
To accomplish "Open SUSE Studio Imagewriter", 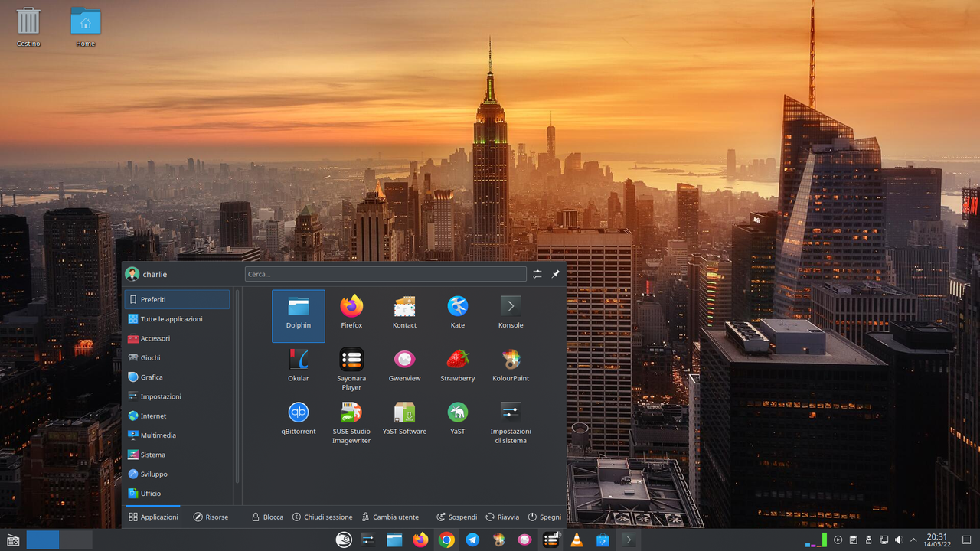I will point(351,422).
